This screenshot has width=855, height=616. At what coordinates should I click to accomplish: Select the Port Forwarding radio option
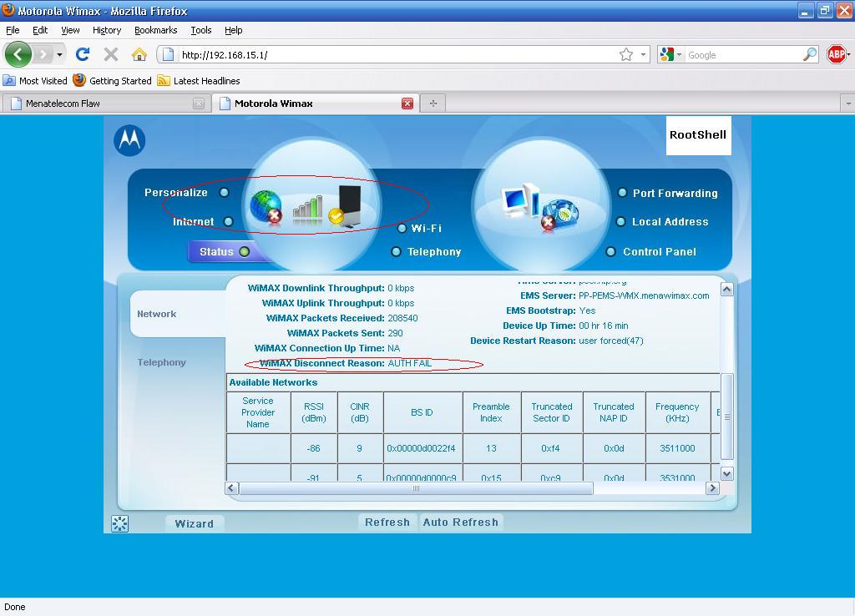[x=622, y=193]
